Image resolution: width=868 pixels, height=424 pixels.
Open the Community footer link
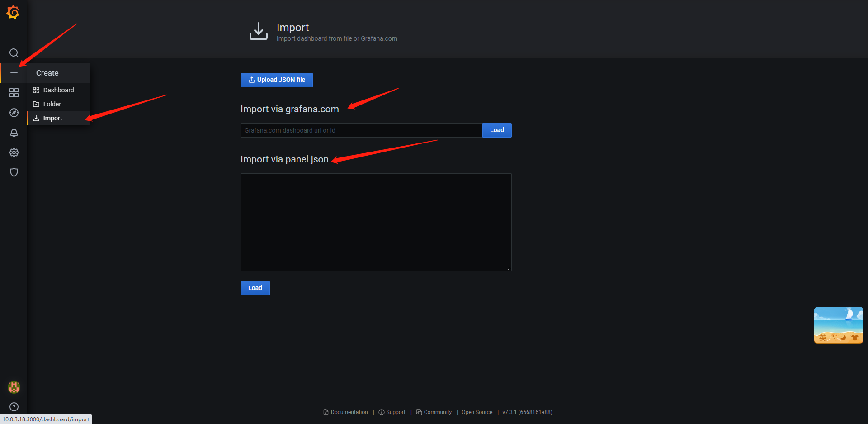pos(437,412)
